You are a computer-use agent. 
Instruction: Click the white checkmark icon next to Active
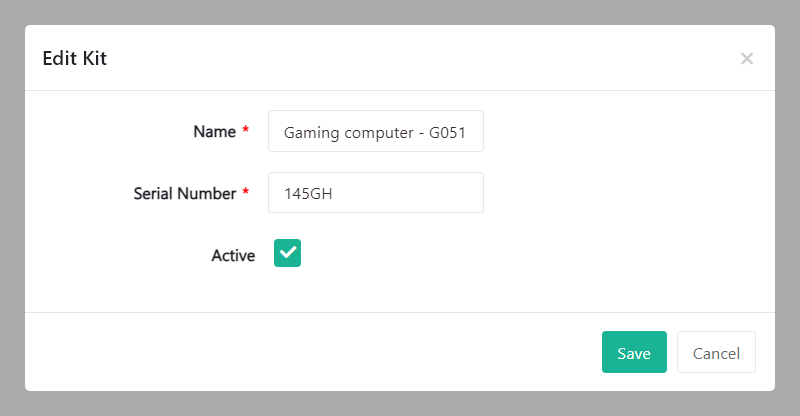[x=287, y=254]
